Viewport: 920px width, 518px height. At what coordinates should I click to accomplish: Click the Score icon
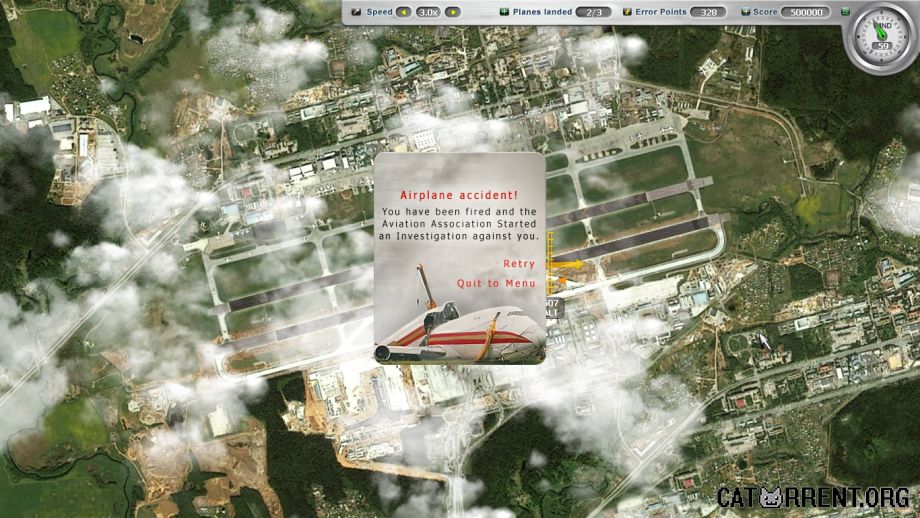(x=746, y=12)
